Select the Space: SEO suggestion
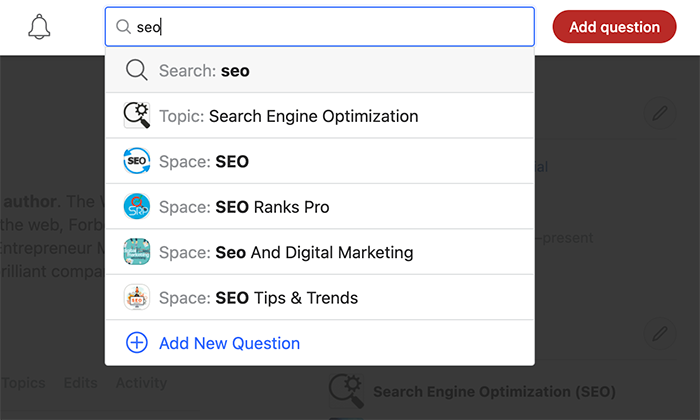The height and width of the screenshot is (420, 700). [x=320, y=161]
